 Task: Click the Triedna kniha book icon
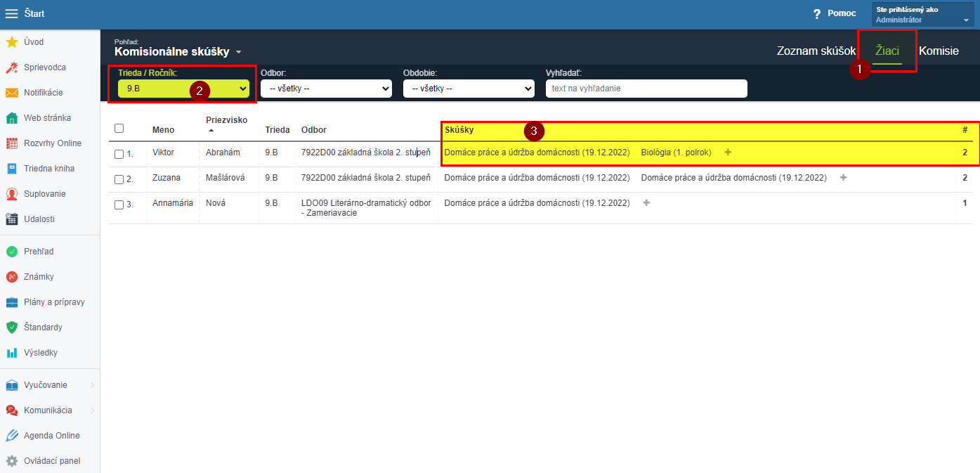click(x=11, y=169)
